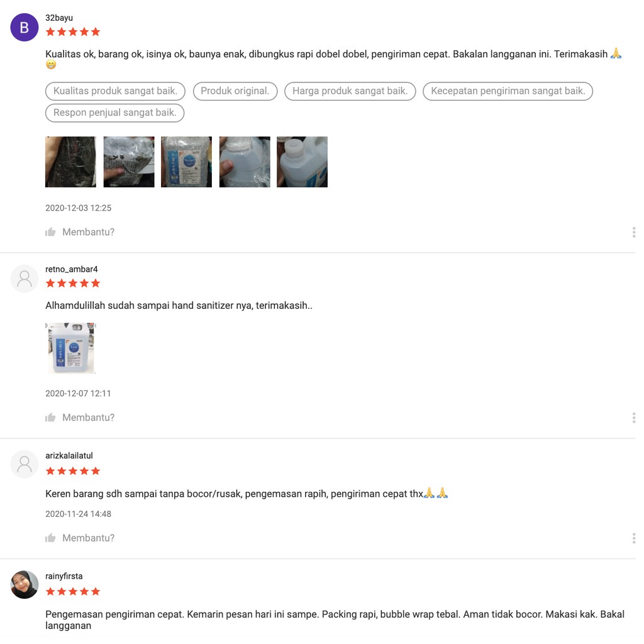The image size is (644, 644).
Task: Open three-dot menu on 32bayu's review
Action: tap(634, 232)
